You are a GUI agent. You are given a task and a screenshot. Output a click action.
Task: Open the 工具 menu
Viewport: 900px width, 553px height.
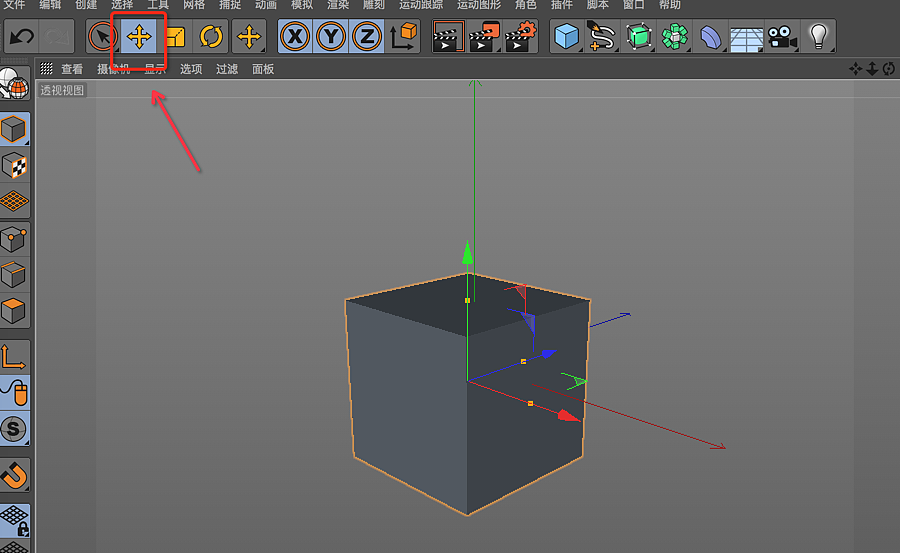tap(158, 5)
